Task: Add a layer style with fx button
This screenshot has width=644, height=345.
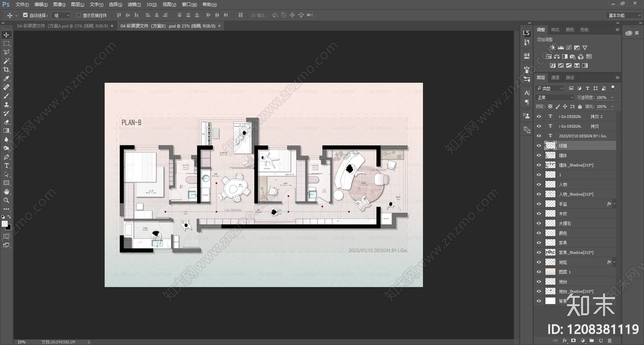Action: tap(565, 341)
